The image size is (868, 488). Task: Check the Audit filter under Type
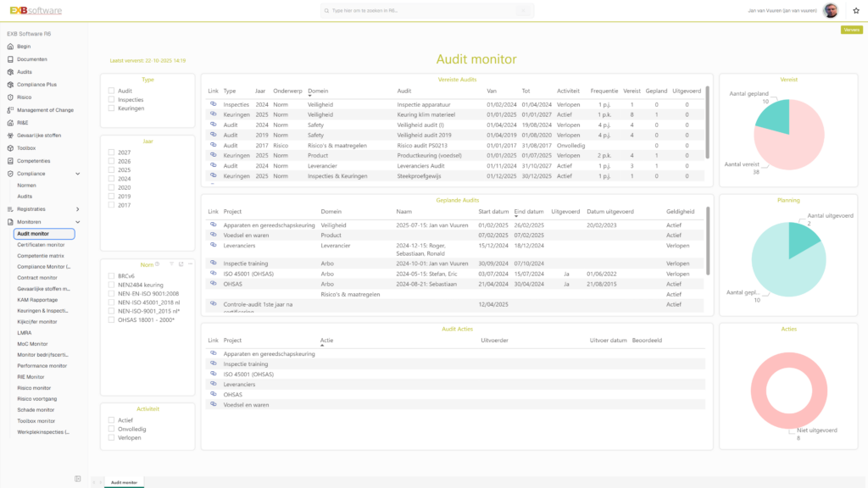[x=111, y=88]
